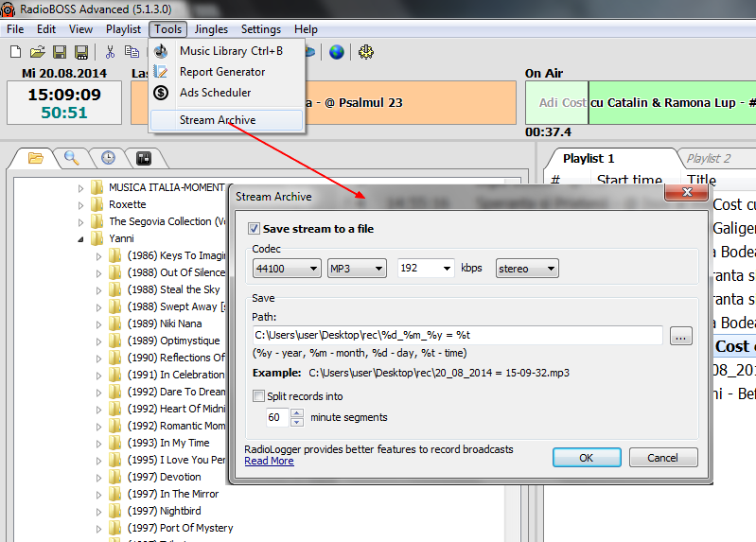This screenshot has width=756, height=542.
Task: Click the Cut scissors toolbar icon
Action: 111,52
